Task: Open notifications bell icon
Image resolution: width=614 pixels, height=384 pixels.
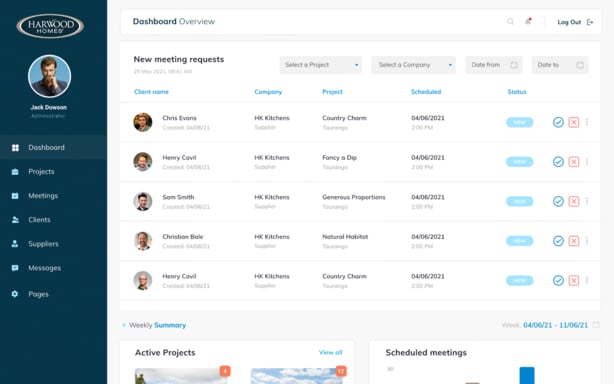Action: coord(528,22)
